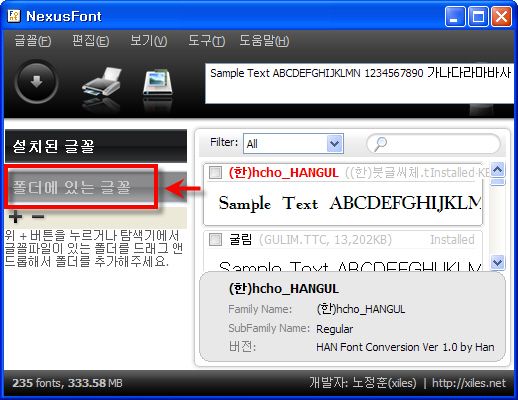Image resolution: width=518 pixels, height=400 pixels.
Task: Open the 도구(T) menu
Action: [206, 41]
